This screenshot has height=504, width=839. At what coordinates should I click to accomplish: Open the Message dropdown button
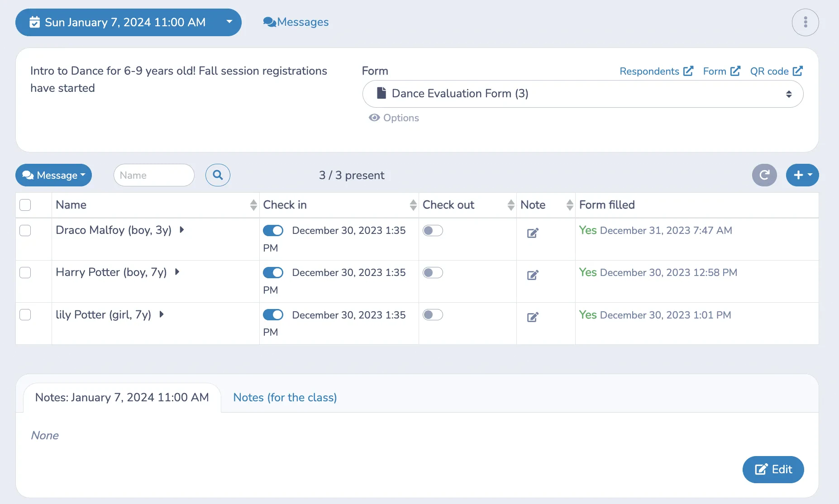pyautogui.click(x=53, y=175)
